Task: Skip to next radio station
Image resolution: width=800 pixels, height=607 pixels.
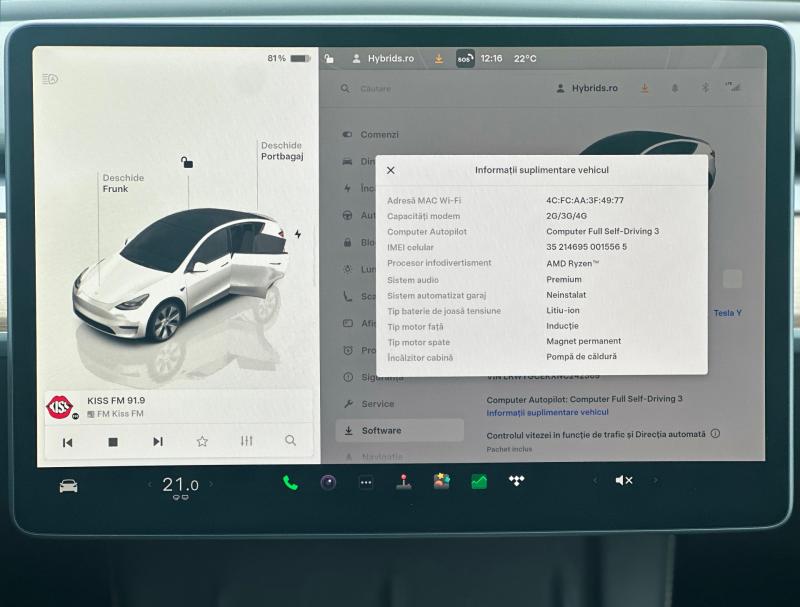Action: click(x=158, y=441)
